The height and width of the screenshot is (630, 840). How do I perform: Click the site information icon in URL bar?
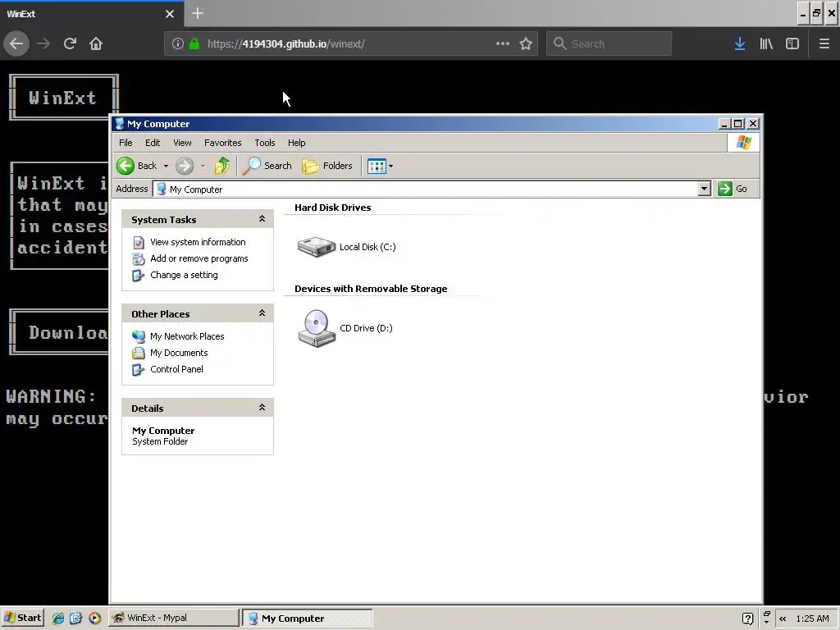pyautogui.click(x=177, y=43)
